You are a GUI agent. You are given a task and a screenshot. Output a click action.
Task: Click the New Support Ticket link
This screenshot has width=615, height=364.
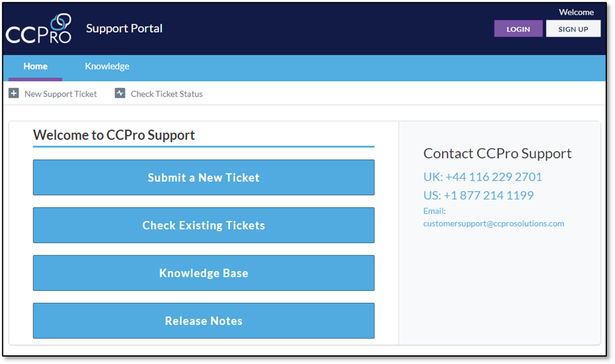60,93
